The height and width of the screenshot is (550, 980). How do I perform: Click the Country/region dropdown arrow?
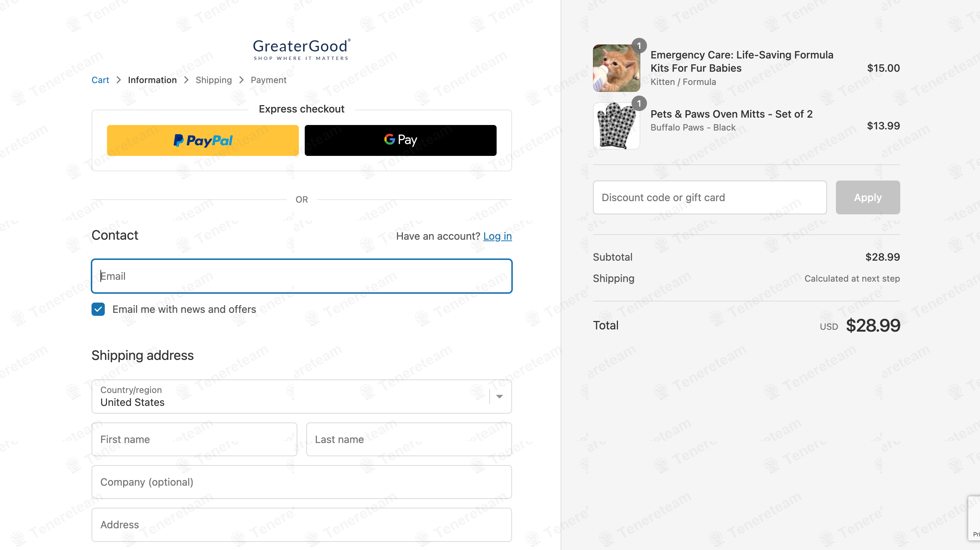pyautogui.click(x=500, y=397)
